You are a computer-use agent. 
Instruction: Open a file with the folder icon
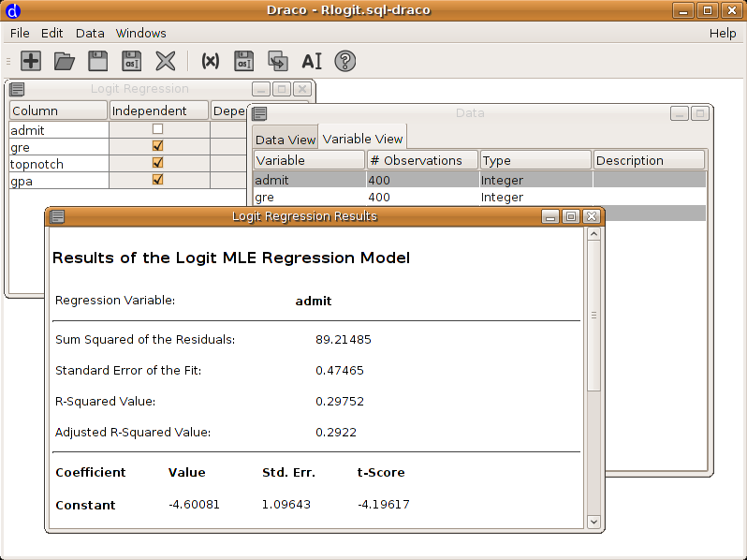click(x=65, y=61)
